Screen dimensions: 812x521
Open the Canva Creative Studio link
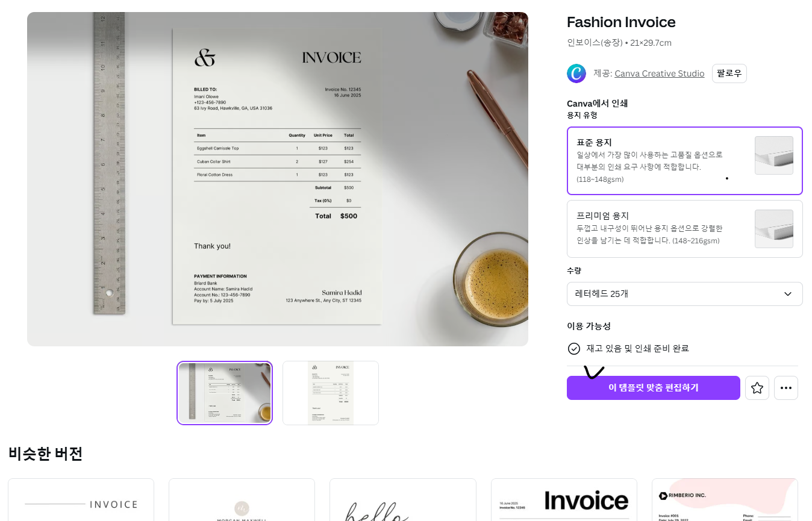659,73
